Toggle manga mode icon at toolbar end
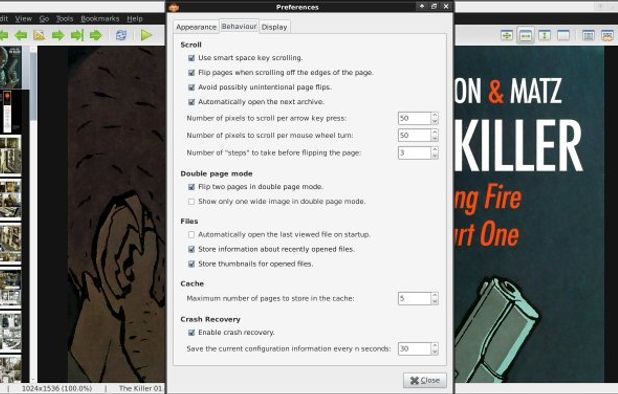Image resolution: width=618 pixels, height=394 pixels. coord(607,35)
